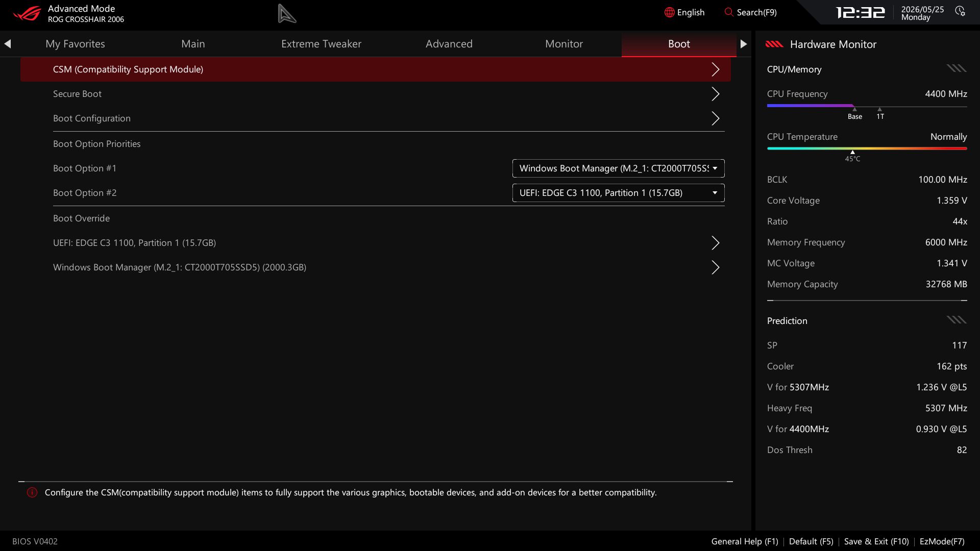Click the globe language icon
This screenshot has height=551, width=980.
[669, 12]
